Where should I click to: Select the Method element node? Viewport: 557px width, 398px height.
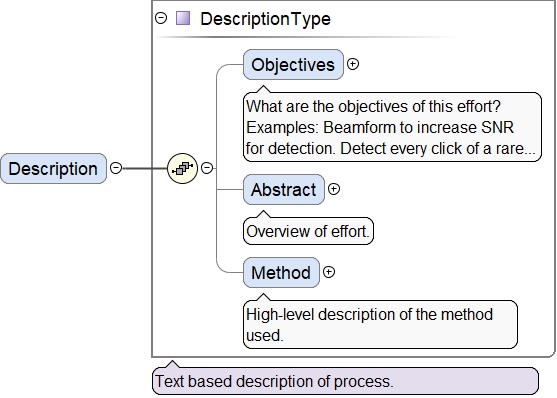[x=281, y=273]
